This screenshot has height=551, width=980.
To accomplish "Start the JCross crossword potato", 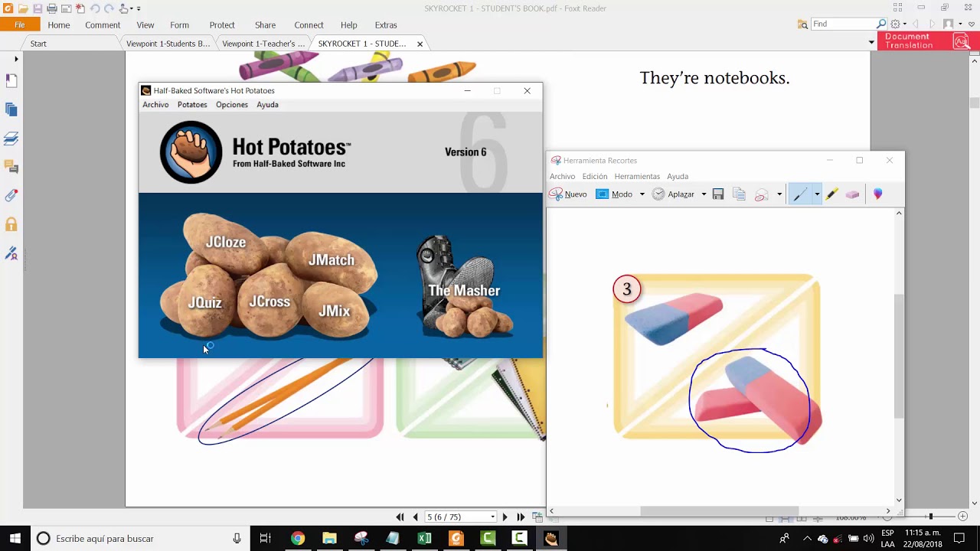I will pos(269,302).
